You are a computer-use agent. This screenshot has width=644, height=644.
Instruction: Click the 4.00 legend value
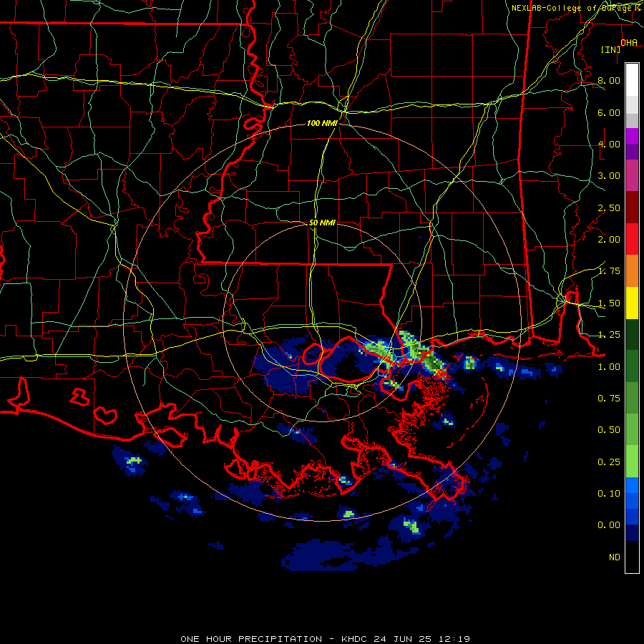tap(609, 144)
